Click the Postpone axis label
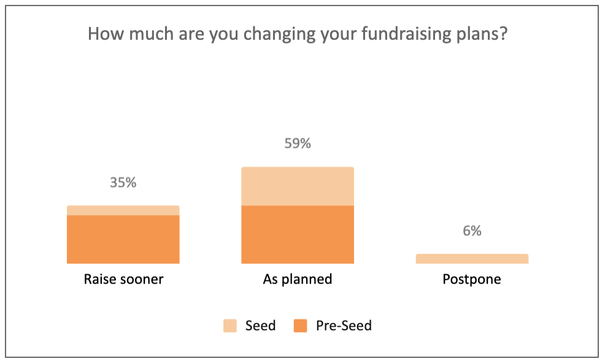Image resolution: width=605 pixels, height=364 pixels. (471, 279)
